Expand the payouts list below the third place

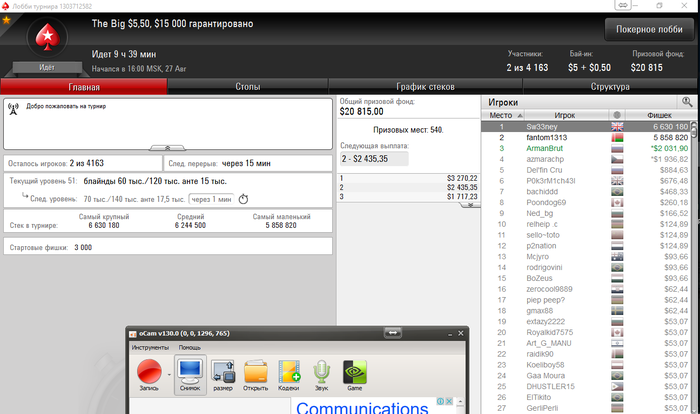(470, 205)
